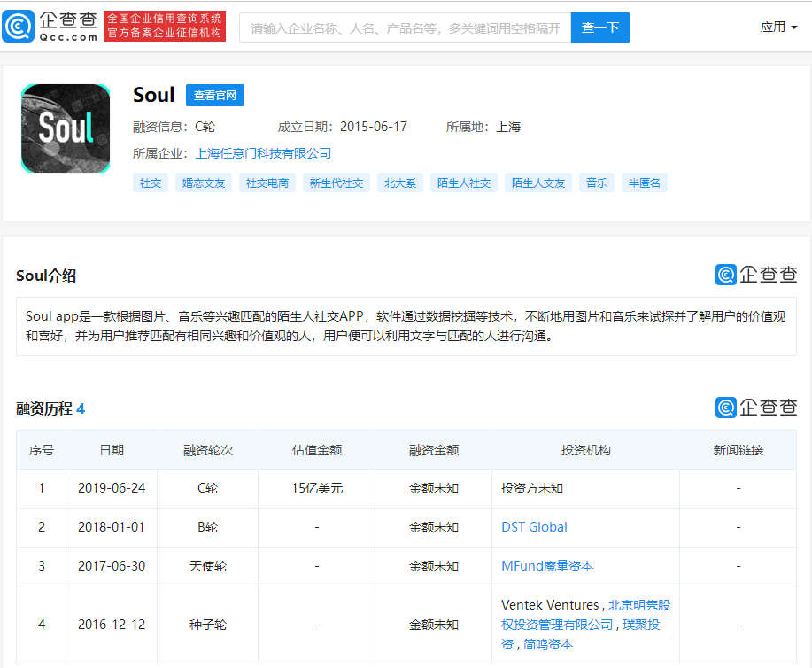Select the 婚恋交友 tag

pyautogui.click(x=204, y=183)
